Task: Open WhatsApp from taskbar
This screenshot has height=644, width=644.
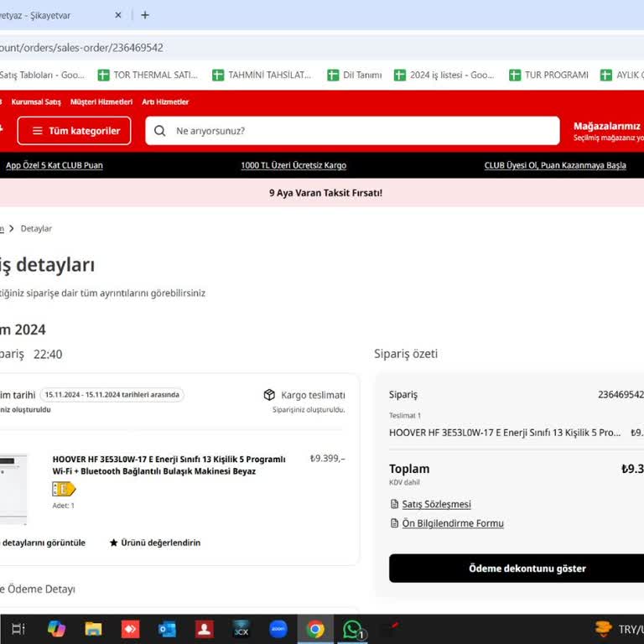Action: 353,629
